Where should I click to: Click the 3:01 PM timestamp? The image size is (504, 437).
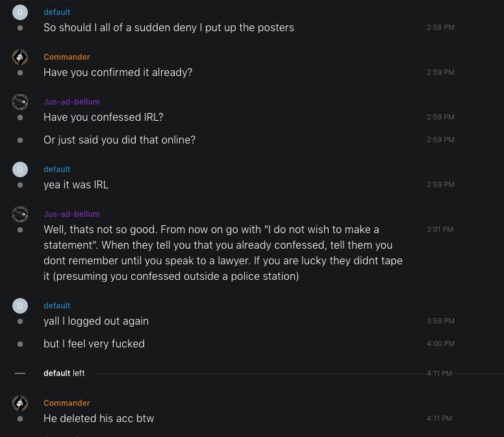point(440,230)
